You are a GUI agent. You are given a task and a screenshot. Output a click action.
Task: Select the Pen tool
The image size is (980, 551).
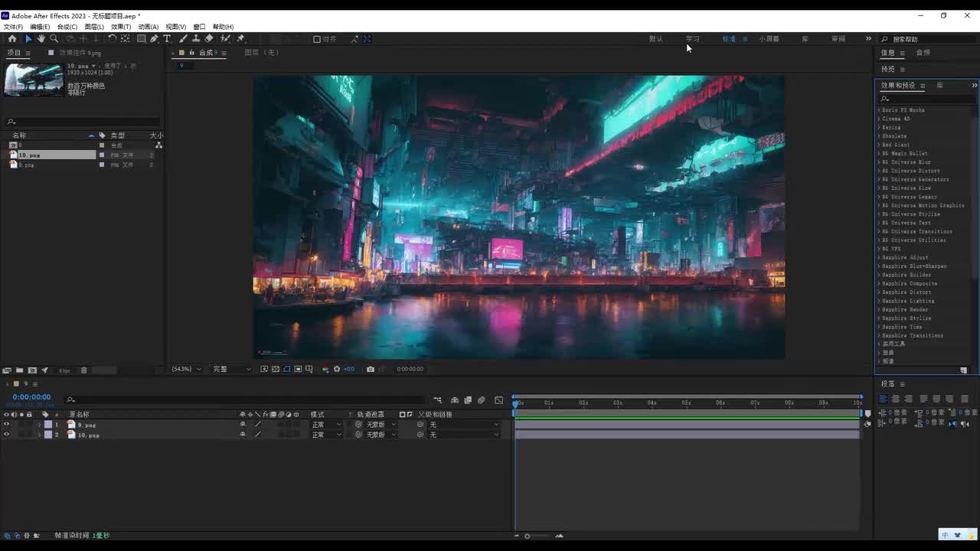(154, 38)
